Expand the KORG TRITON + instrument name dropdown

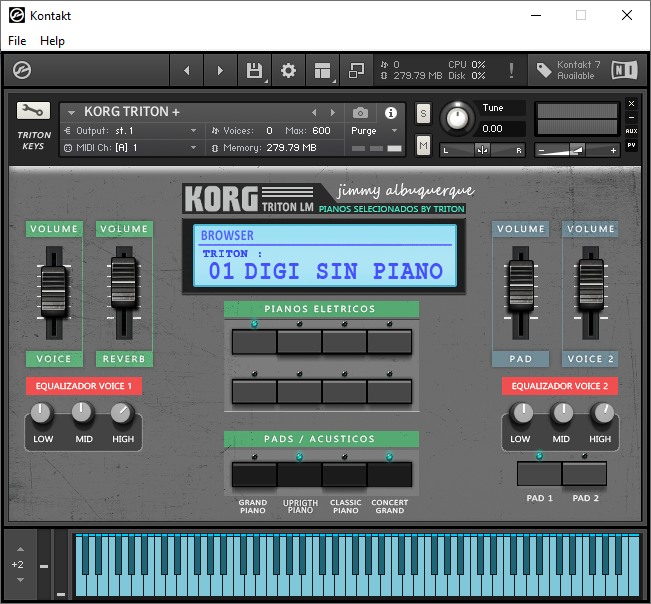click(71, 112)
